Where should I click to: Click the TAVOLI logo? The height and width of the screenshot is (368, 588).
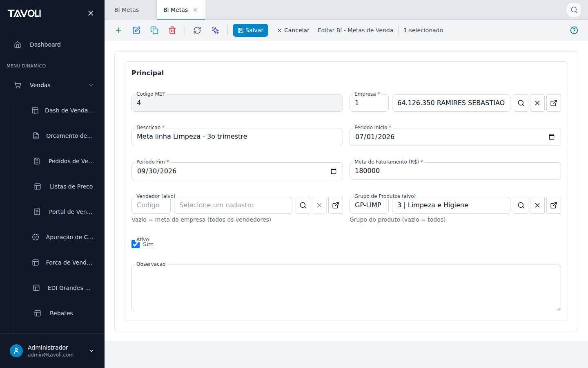(x=24, y=13)
